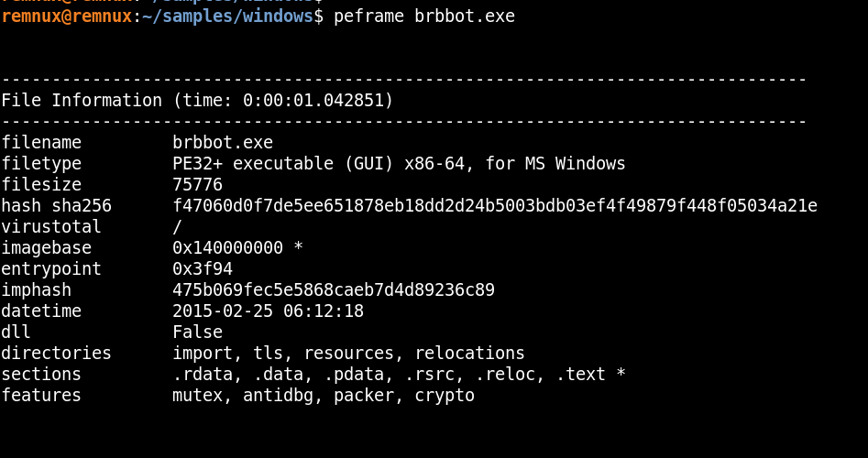Click the imphash value

pyautogui.click(x=334, y=290)
